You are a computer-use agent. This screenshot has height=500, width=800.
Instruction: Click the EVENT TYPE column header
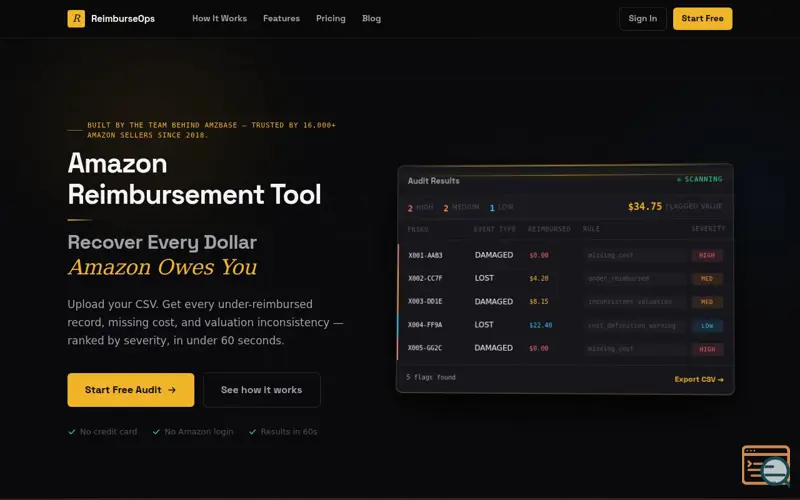494,229
